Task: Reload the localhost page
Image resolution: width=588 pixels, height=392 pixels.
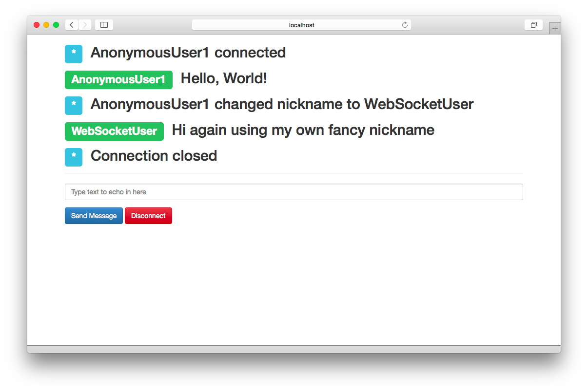Action: pyautogui.click(x=405, y=25)
